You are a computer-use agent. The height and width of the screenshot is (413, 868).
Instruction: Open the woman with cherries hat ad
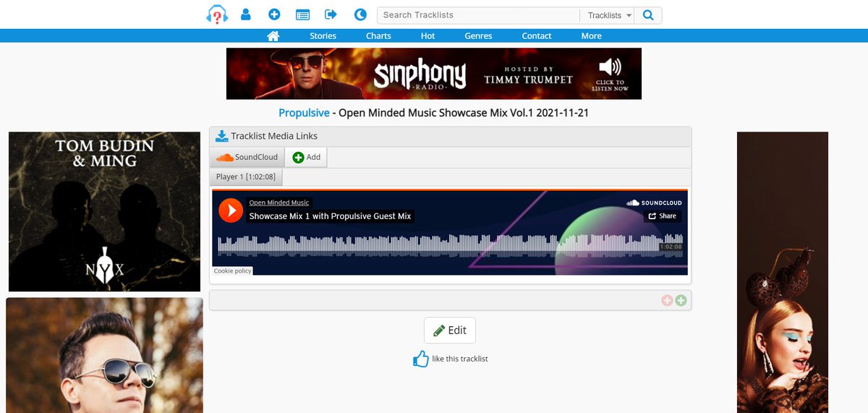783,272
